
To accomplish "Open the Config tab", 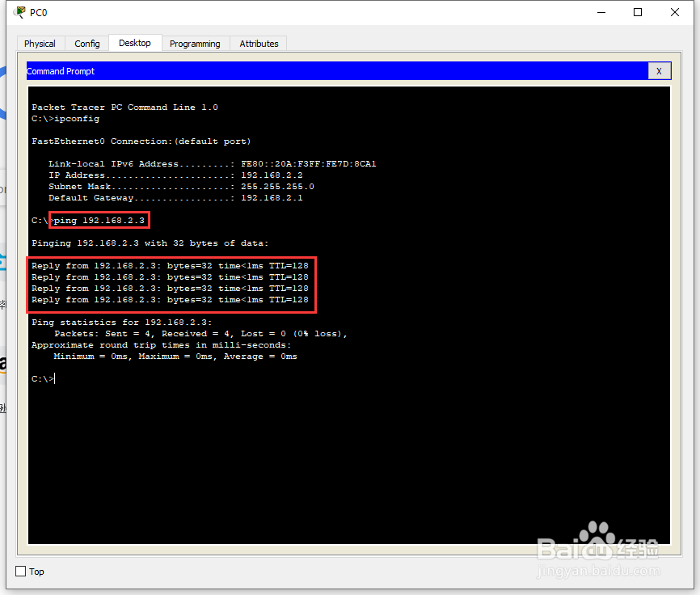I will (87, 44).
